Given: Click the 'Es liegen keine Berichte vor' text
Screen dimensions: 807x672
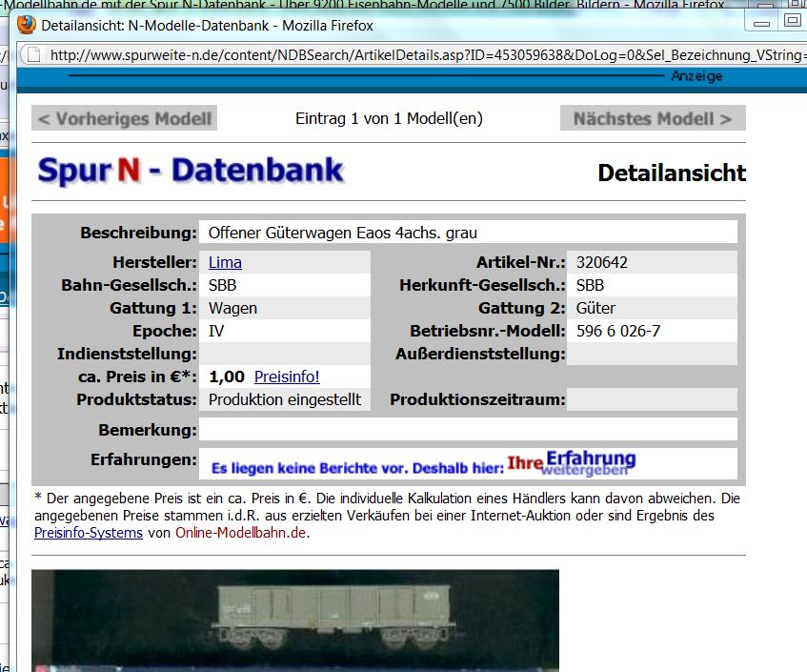Looking at the screenshot, I should (356, 468).
